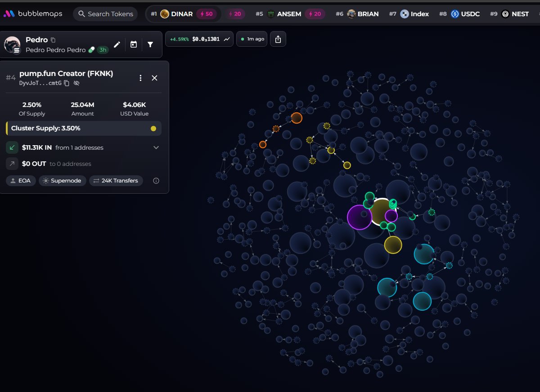Image resolution: width=540 pixels, height=392 pixels.
Task: Click the pump.fun pill icon beside Pedro Pedro Pedro
Action: tap(91, 50)
